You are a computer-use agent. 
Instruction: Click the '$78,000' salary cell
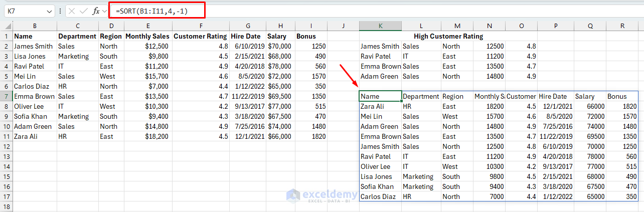280,66
